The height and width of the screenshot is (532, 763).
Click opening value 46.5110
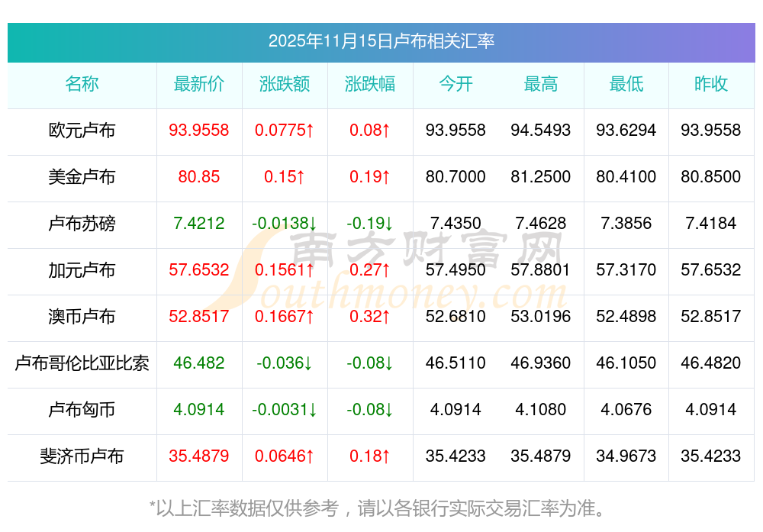pos(456,363)
